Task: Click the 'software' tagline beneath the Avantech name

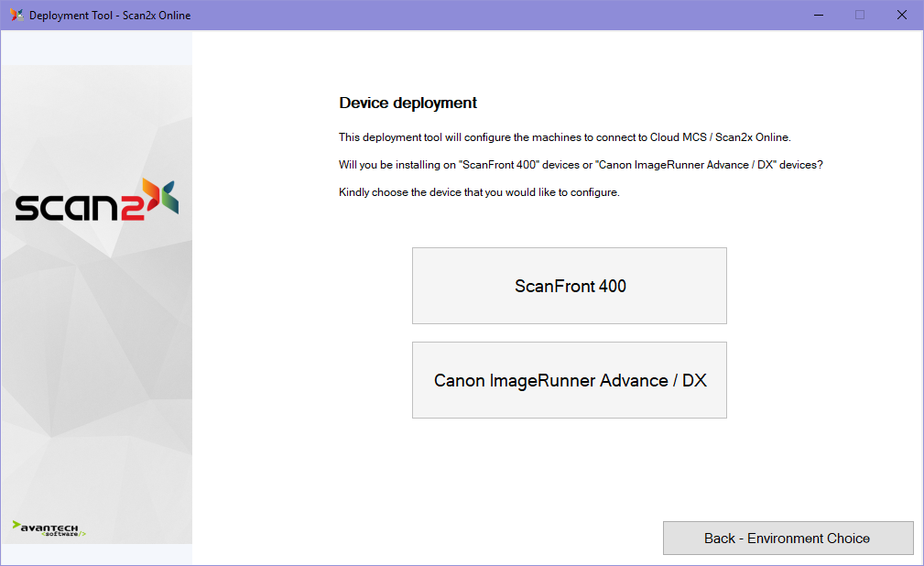Action: point(62,534)
